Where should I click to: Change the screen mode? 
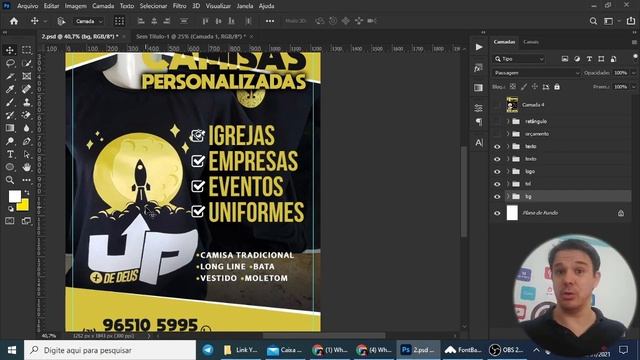tap(26, 221)
